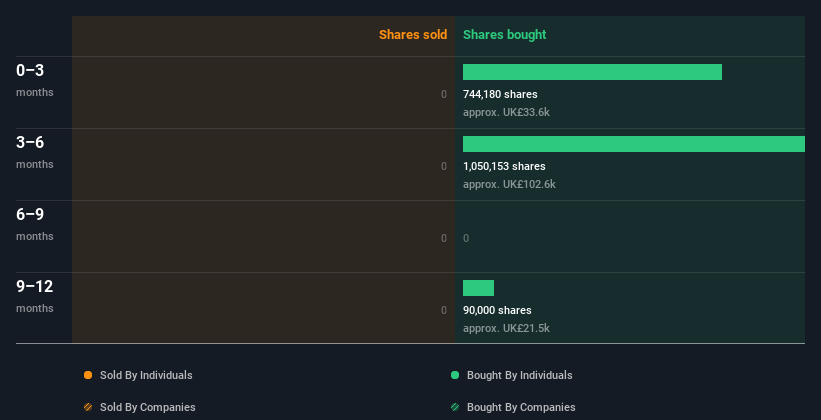Click the 9–12 months row label
Image resolution: width=821 pixels, height=420 pixels.
tap(35, 296)
